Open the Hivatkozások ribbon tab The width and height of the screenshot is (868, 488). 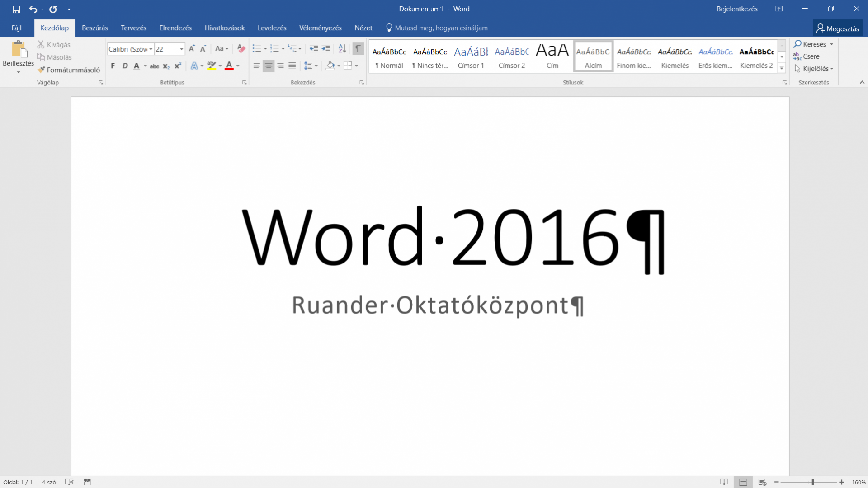[224, 28]
